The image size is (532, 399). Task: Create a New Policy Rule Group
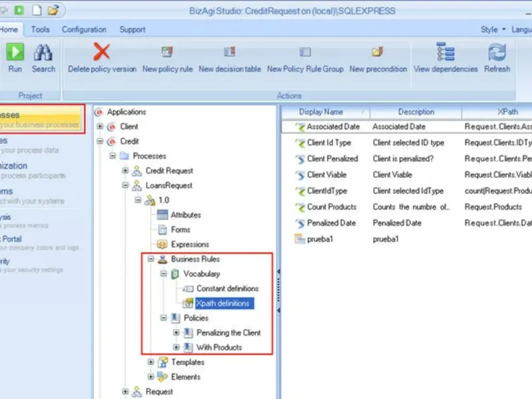[305, 52]
